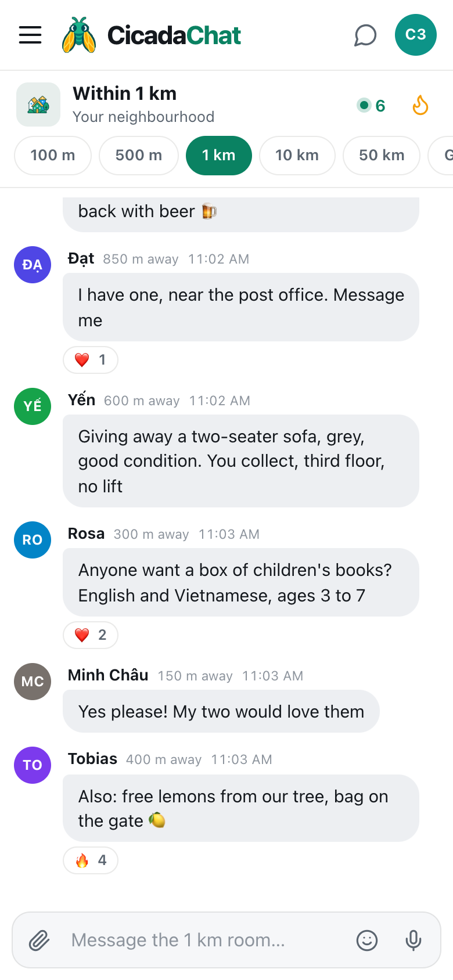
Task: Switch to the 100 m range
Action: pos(53,156)
